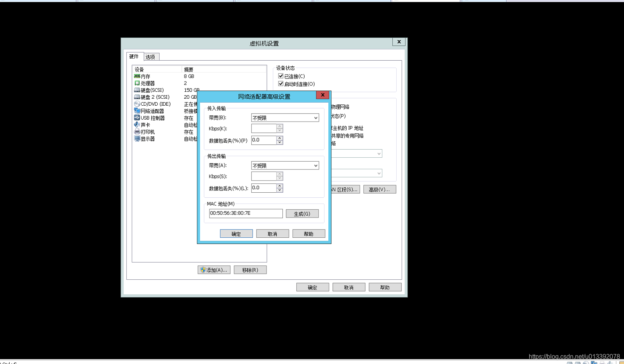624x364 pixels.
Task: Open the incoming 带宽(B) dropdown
Action: [x=285, y=118]
